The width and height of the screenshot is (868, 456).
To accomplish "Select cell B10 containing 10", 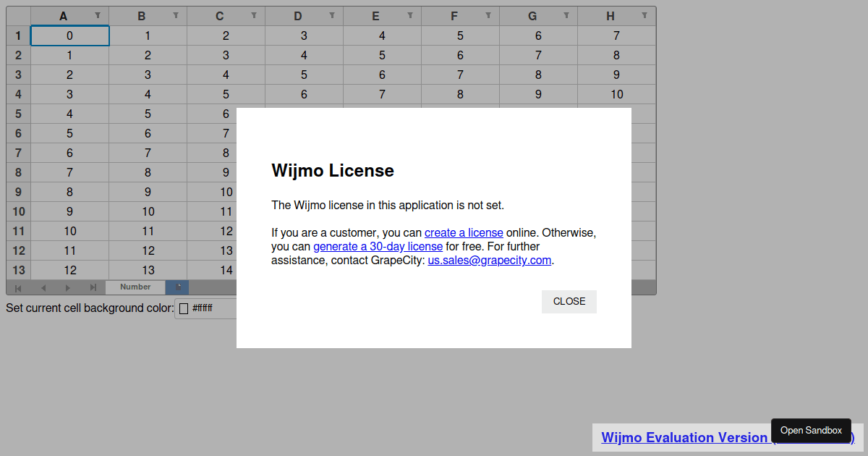I will click(148, 211).
